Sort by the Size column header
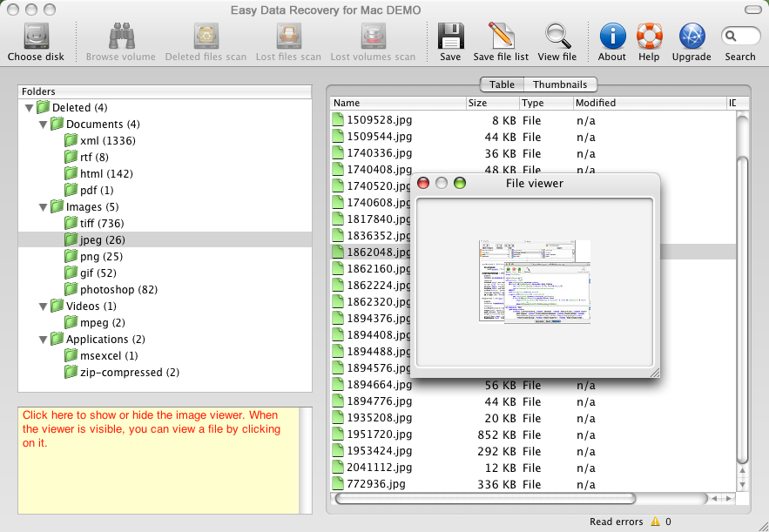The height and width of the screenshot is (532, 769). 492,103
